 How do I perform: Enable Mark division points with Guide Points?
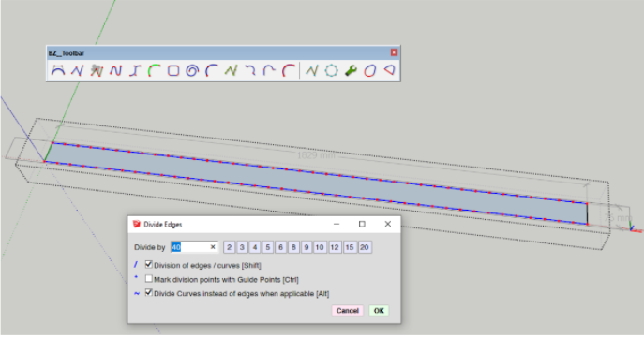[x=149, y=279]
